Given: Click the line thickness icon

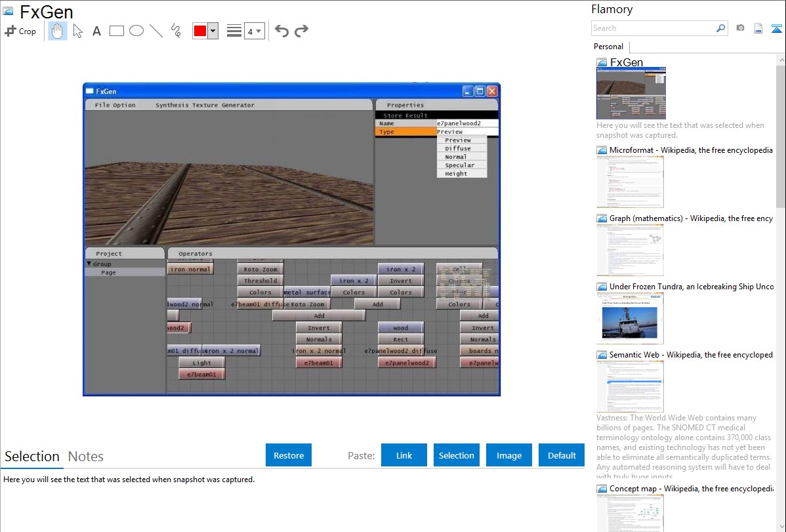Looking at the screenshot, I should coord(234,31).
